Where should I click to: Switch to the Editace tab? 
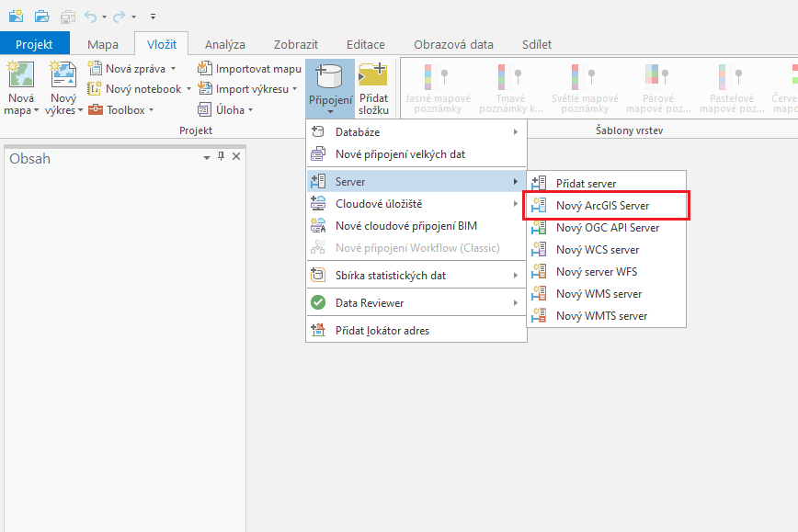click(x=365, y=44)
